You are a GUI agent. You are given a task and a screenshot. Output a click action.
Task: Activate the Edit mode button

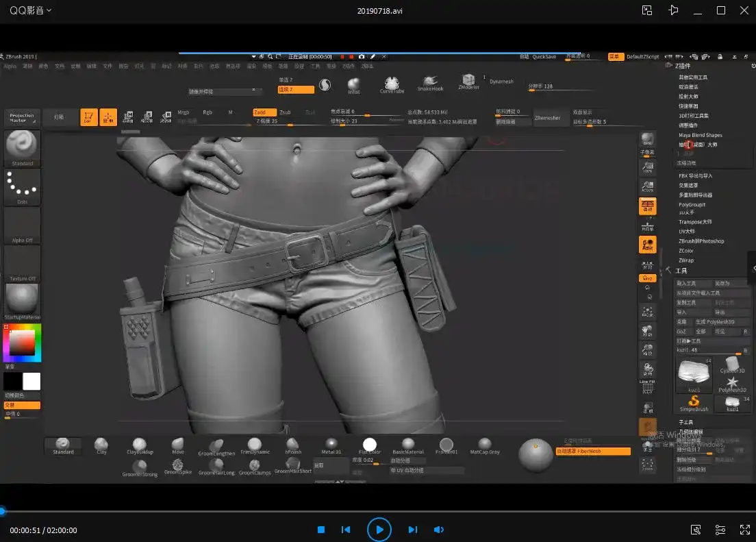89,117
